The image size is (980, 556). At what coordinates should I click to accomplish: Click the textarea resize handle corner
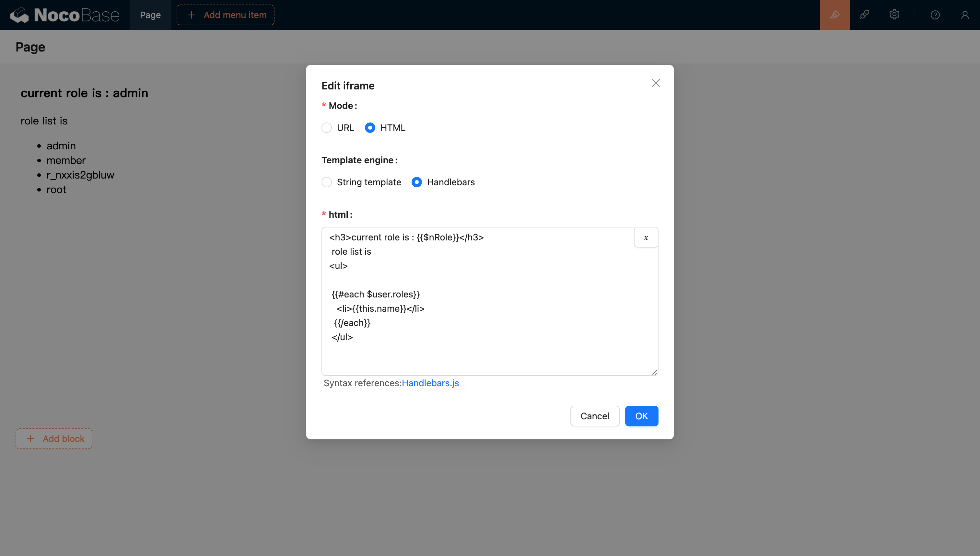(x=655, y=372)
